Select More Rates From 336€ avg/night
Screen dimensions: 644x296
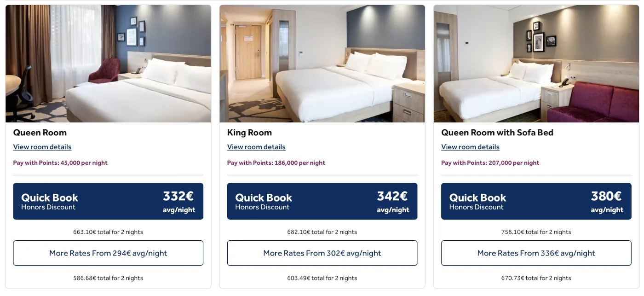click(536, 253)
